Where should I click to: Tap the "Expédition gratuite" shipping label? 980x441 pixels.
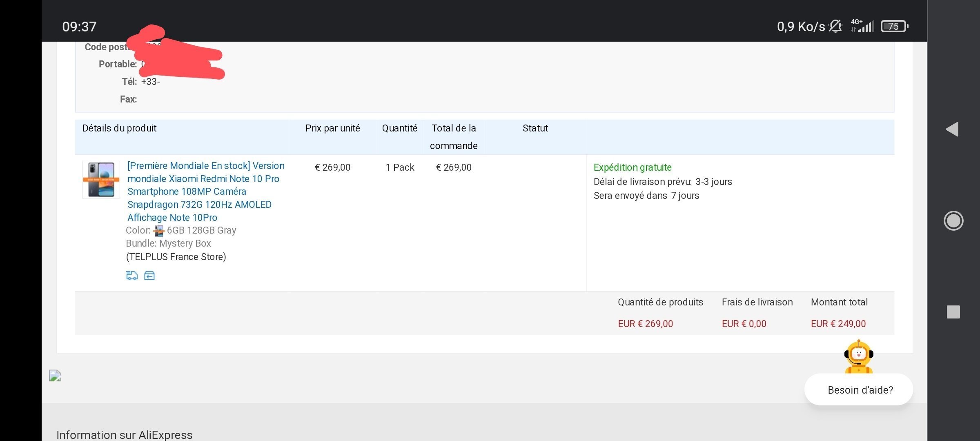pos(632,167)
